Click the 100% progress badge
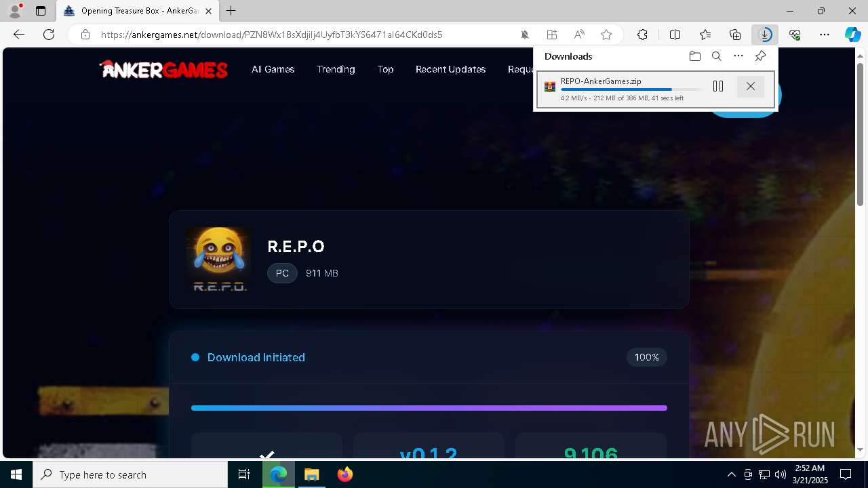The image size is (868, 488). coord(646,357)
